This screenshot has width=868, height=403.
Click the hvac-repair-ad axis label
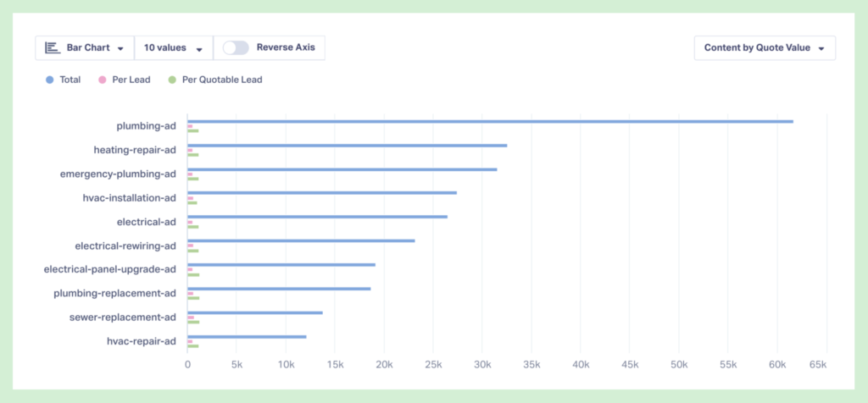point(142,341)
